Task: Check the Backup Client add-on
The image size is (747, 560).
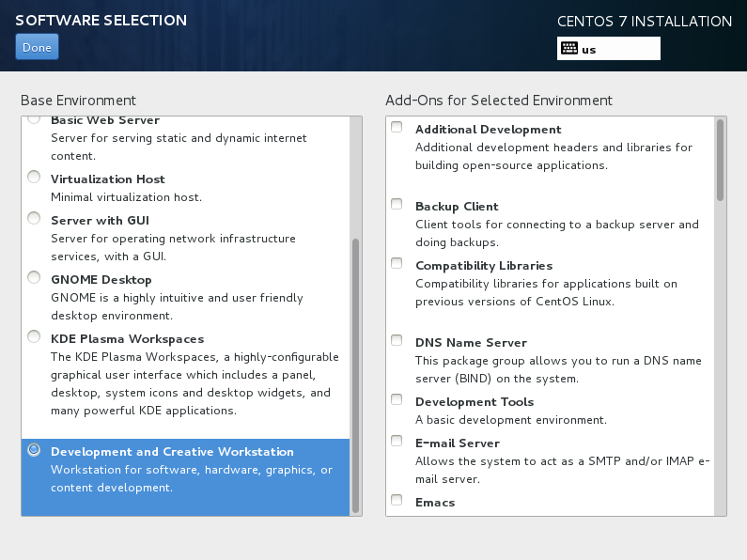Action: tap(397, 204)
